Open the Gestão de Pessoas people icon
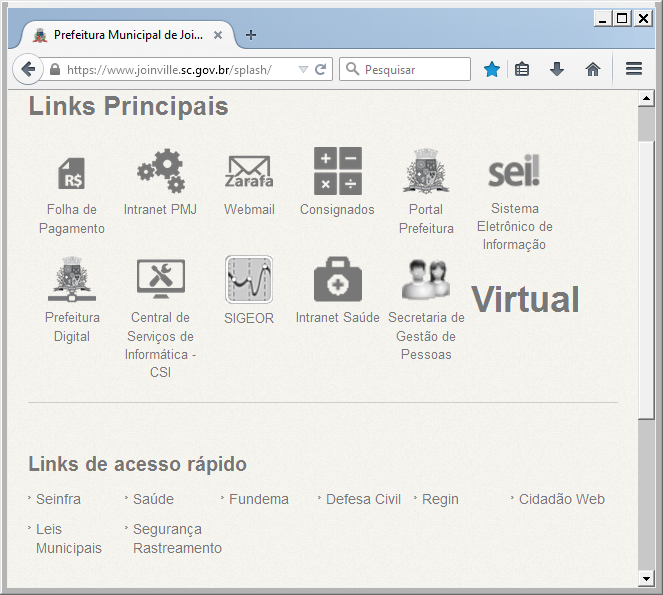Viewport: 663px width, 595px height. pos(426,279)
